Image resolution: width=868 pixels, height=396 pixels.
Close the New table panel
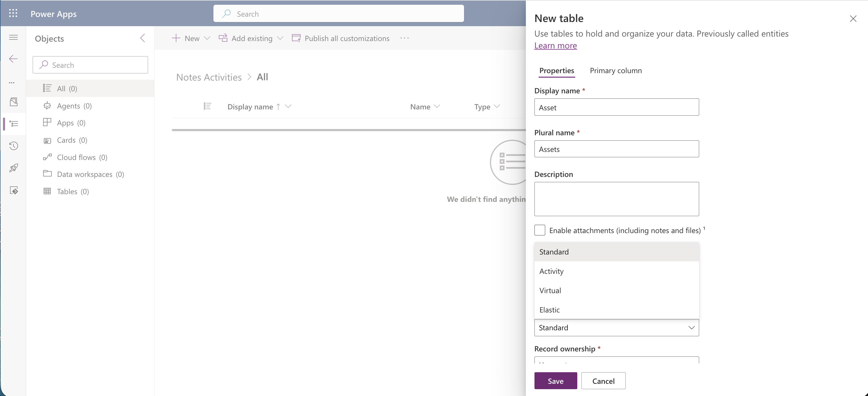click(853, 18)
